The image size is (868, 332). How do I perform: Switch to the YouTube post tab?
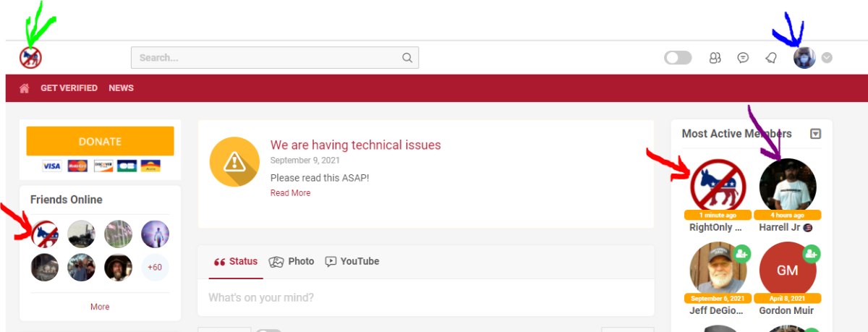[352, 261]
